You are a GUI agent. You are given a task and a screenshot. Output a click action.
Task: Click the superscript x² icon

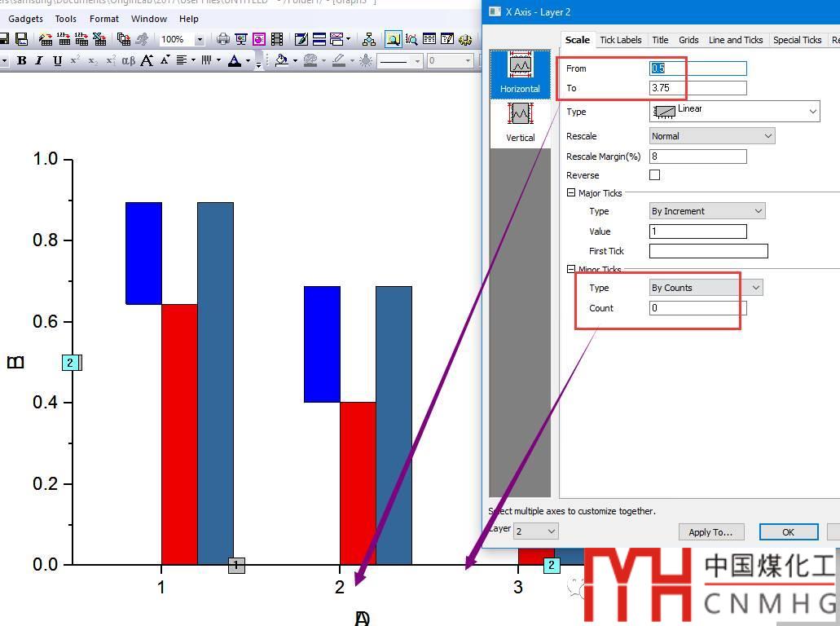coord(75,60)
